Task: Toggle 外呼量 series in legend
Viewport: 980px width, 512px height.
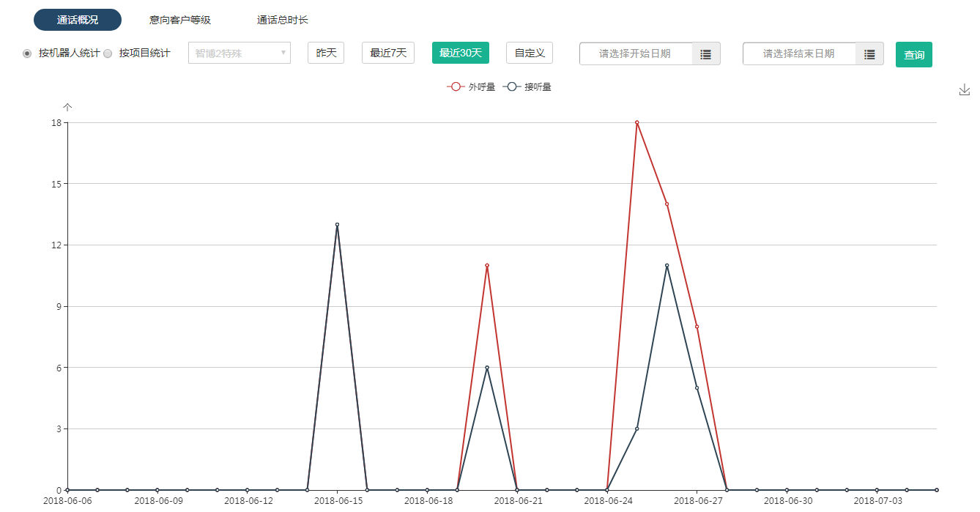Action: [x=471, y=86]
